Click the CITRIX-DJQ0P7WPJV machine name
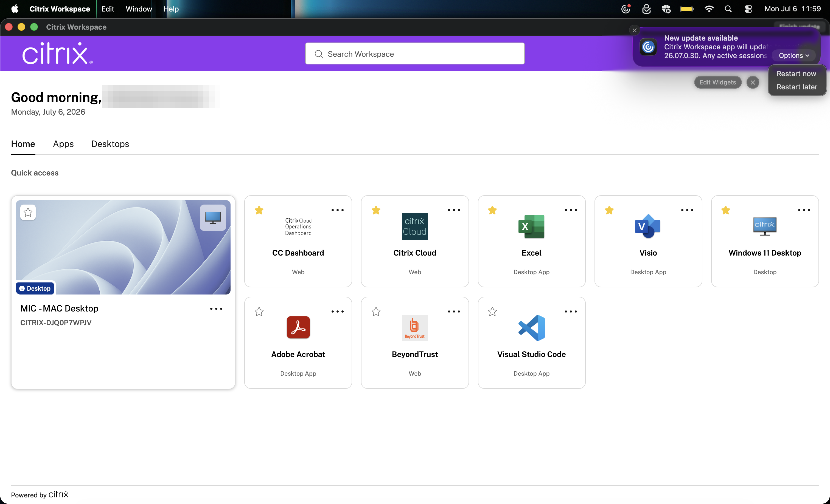The image size is (830, 504). pyautogui.click(x=56, y=323)
